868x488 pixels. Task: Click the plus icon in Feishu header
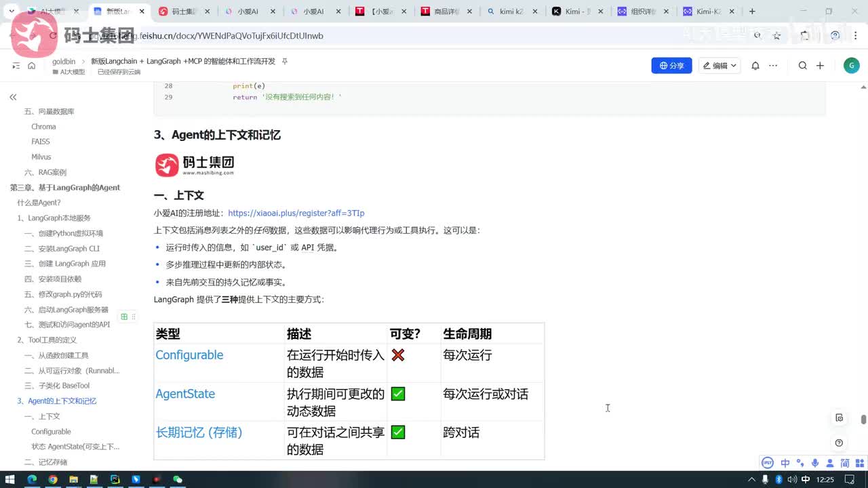[820, 66]
